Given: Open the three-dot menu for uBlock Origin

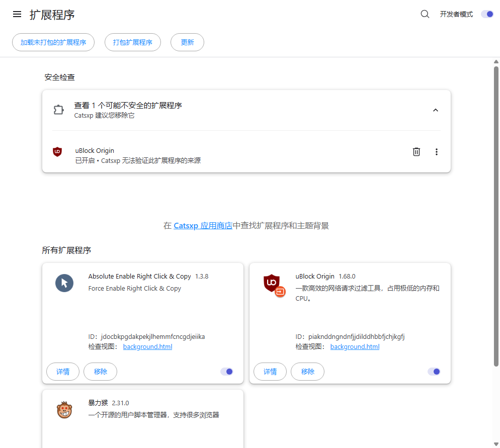Looking at the screenshot, I should (x=437, y=151).
